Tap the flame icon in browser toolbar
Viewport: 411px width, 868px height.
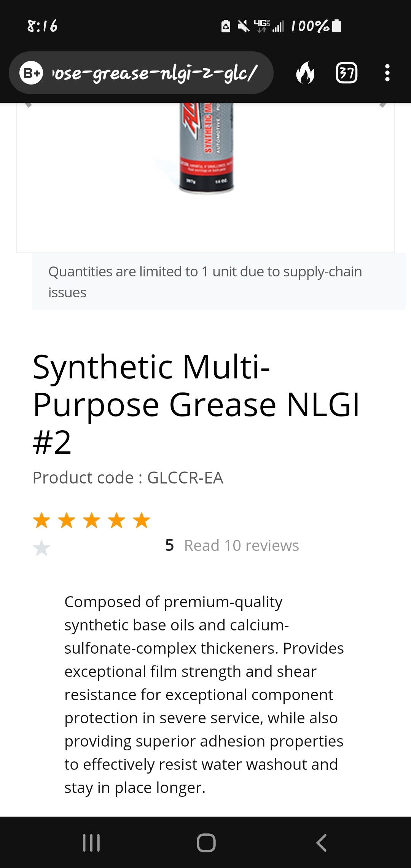305,73
